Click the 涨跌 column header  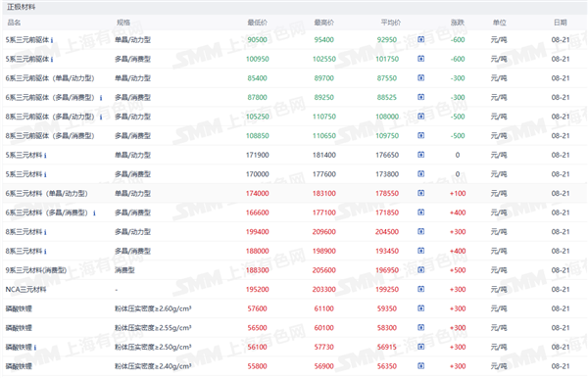458,23
